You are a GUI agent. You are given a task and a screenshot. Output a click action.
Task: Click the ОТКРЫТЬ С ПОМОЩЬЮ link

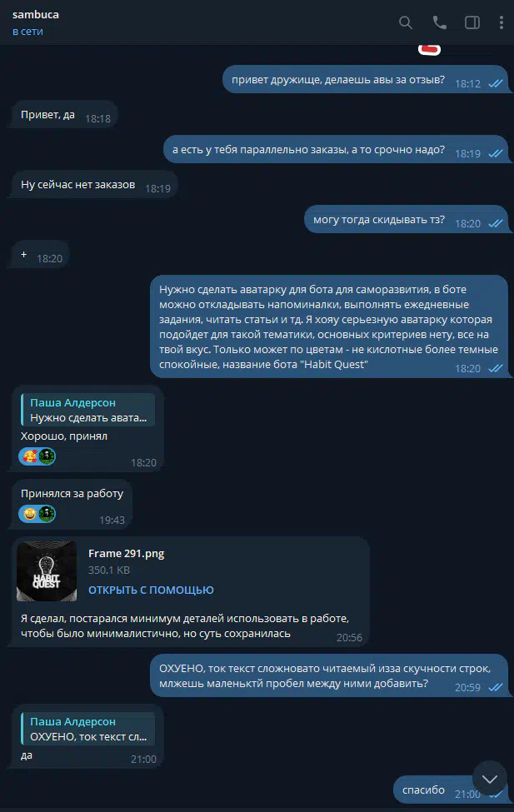[151, 590]
